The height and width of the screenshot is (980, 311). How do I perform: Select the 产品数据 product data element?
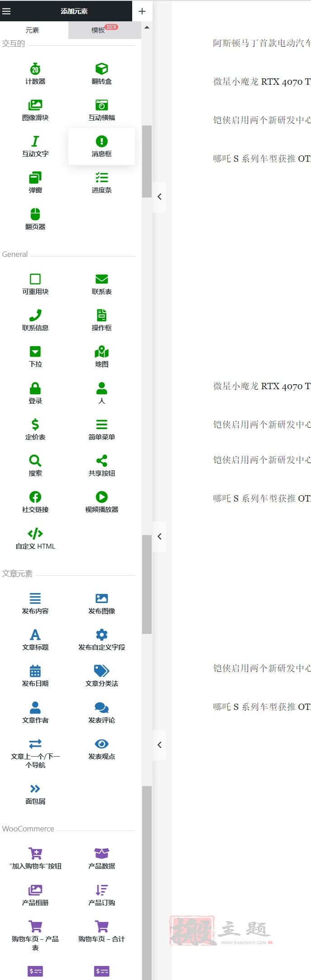coord(102,859)
